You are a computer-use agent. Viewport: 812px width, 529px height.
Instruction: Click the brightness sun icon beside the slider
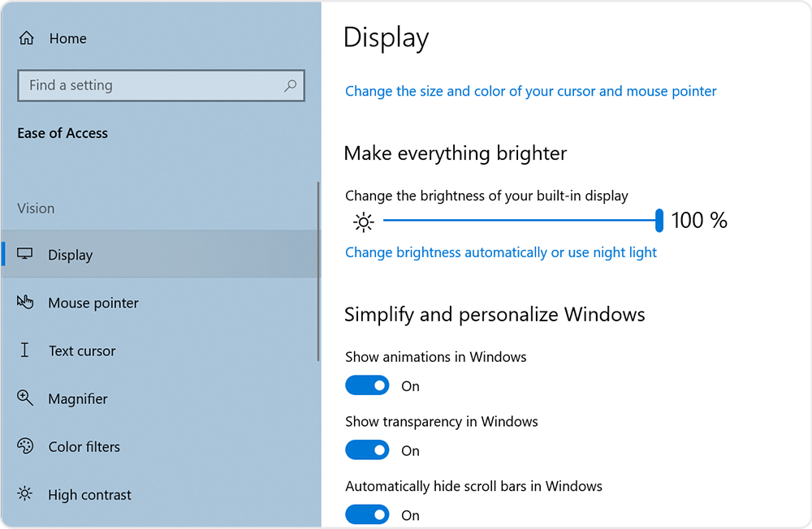363,221
